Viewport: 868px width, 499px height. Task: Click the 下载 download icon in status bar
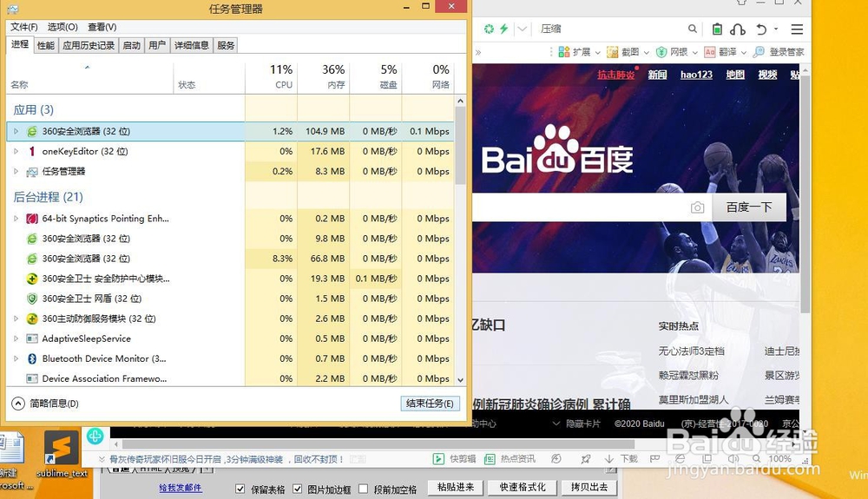609,458
